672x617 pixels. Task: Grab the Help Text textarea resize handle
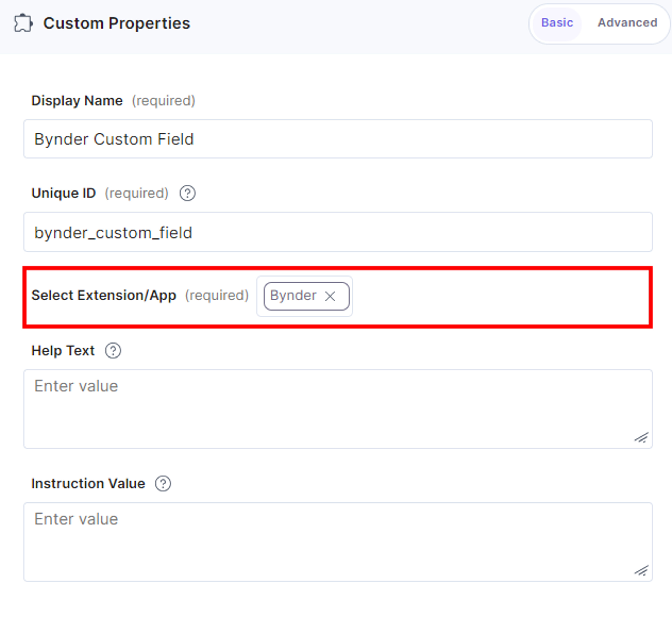click(x=641, y=437)
